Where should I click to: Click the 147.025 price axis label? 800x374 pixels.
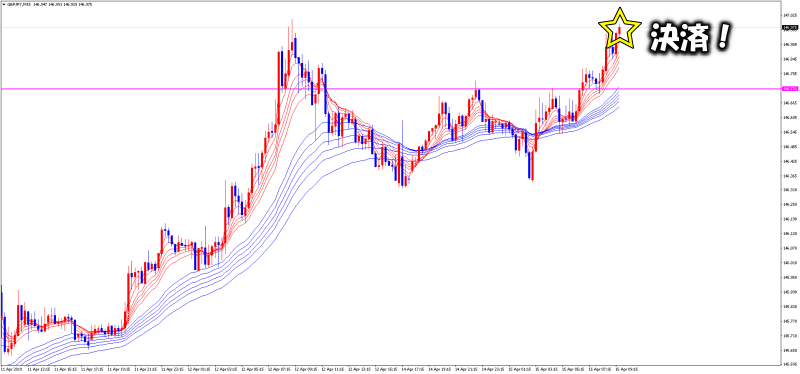[790, 15]
